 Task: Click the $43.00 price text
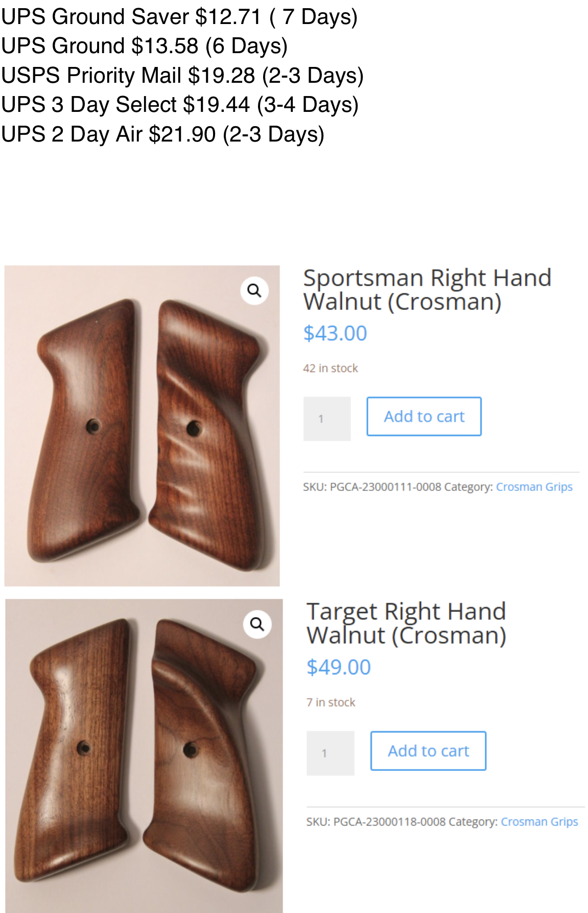coord(335,333)
